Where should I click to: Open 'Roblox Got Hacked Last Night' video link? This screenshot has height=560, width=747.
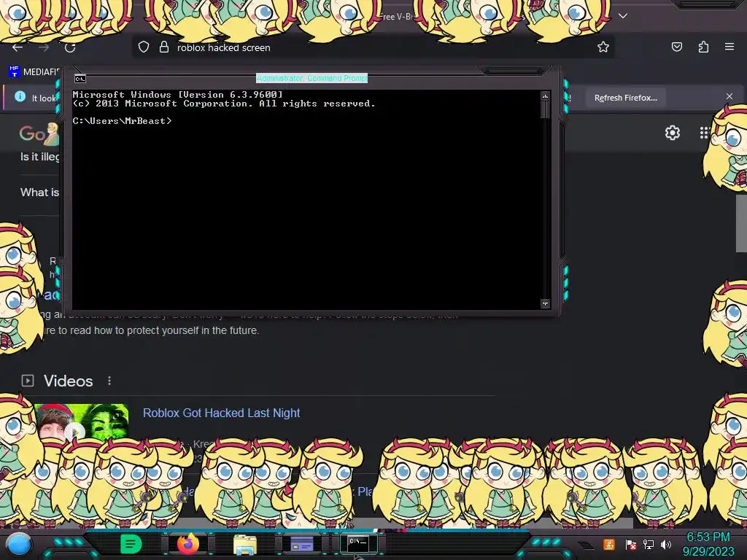point(222,413)
